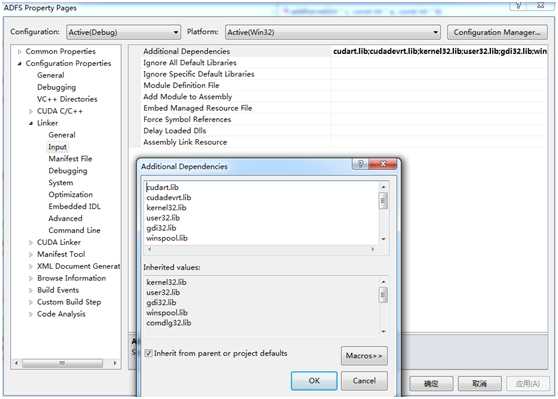Click scroll down arrow of Inherited values list
Screen dimensions: 558x399
point(383,332)
